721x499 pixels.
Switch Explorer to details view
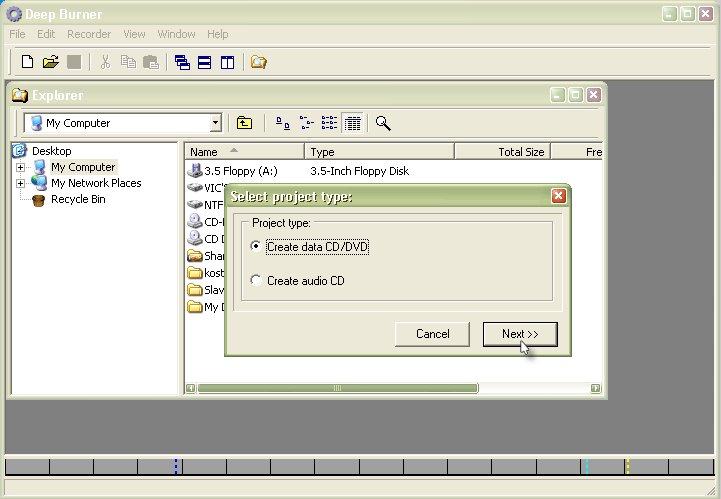point(353,123)
